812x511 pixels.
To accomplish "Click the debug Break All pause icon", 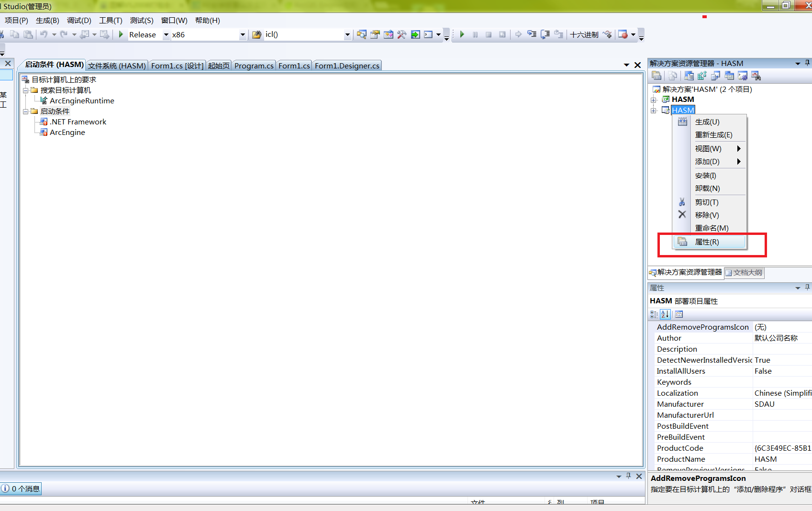I will pos(475,34).
